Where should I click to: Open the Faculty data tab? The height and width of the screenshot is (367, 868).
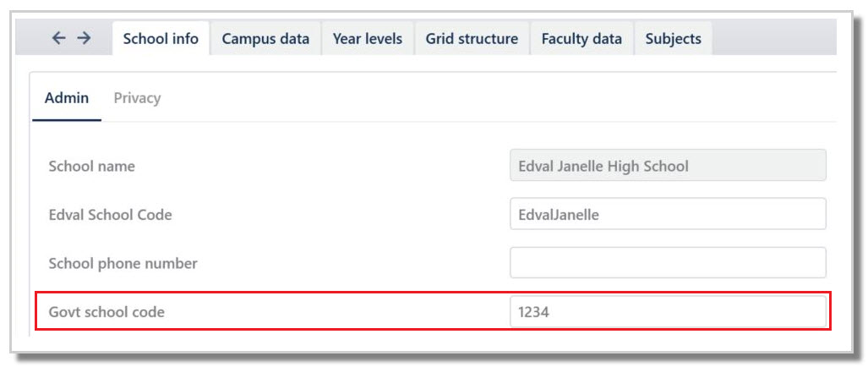pyautogui.click(x=581, y=39)
